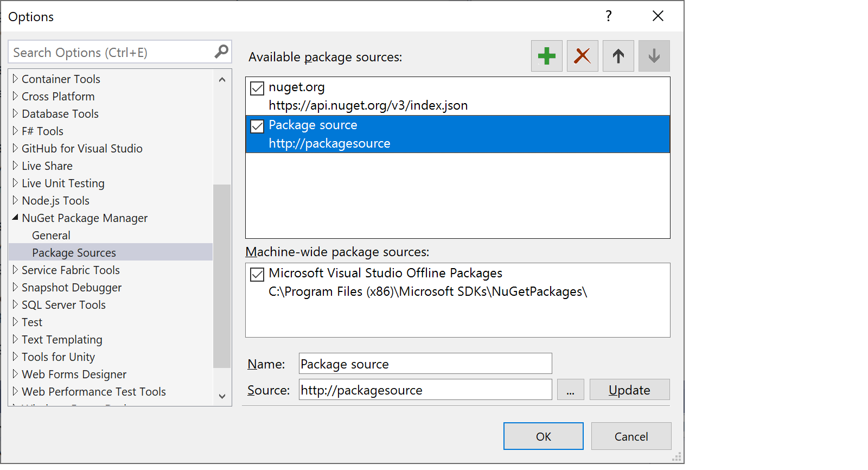Click into the Name text field
The image size is (868, 470).
click(x=425, y=364)
